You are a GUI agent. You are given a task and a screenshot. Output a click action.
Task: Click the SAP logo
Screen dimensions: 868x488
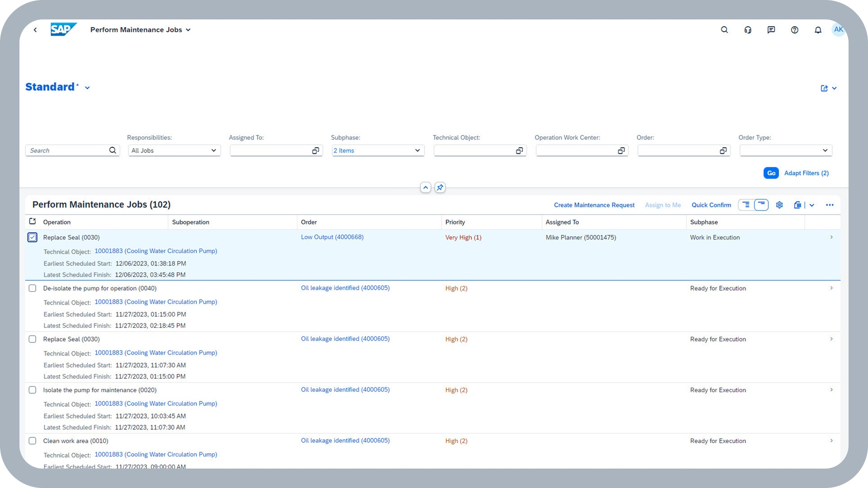coord(64,29)
